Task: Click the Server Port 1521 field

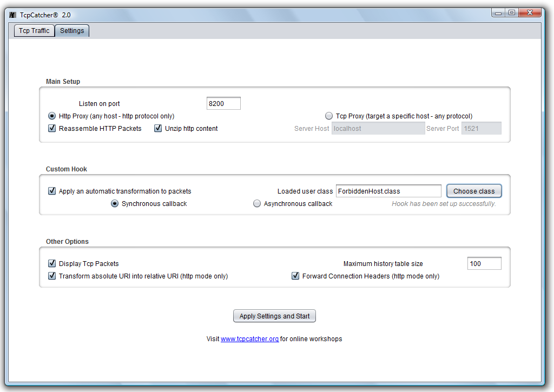Action: pyautogui.click(x=481, y=128)
